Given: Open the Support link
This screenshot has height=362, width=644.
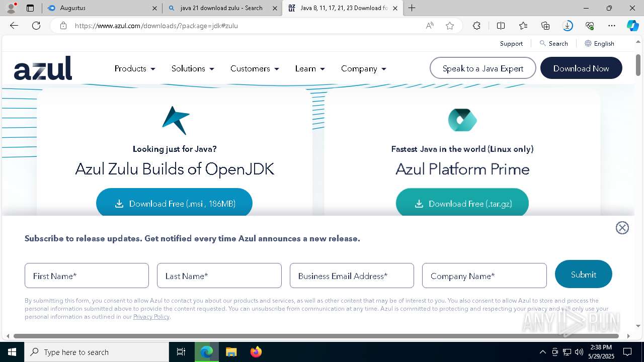Looking at the screenshot, I should pos(511,44).
